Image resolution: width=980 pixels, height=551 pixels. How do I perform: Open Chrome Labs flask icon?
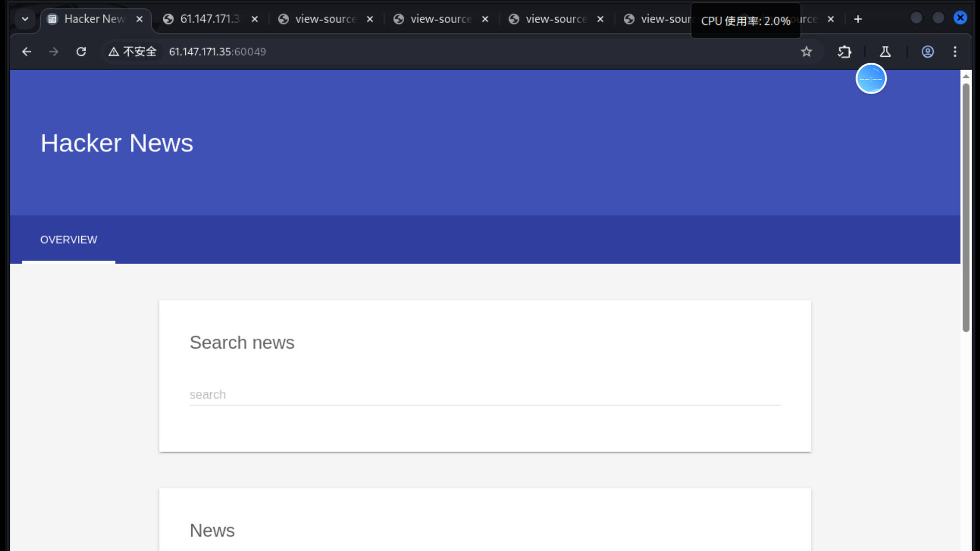[x=885, y=51]
